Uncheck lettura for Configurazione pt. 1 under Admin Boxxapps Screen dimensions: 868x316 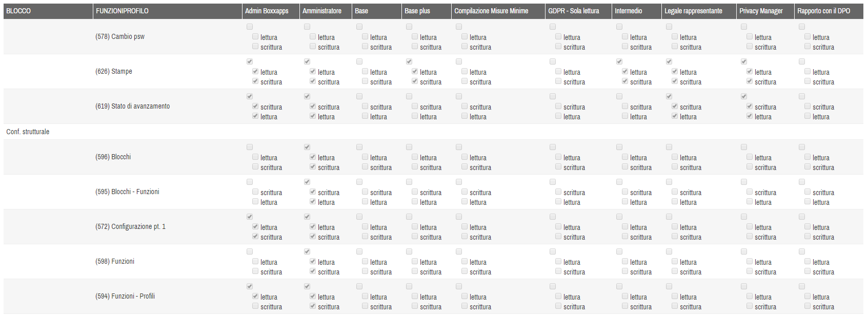pos(255,227)
